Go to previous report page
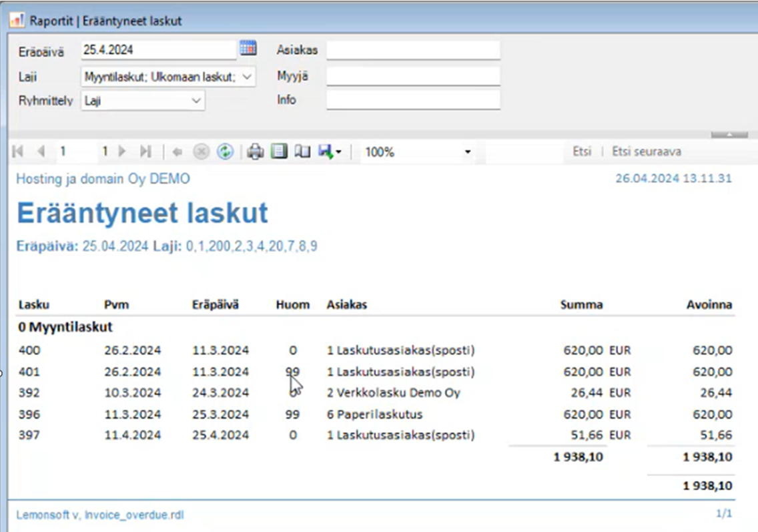 [x=41, y=152]
